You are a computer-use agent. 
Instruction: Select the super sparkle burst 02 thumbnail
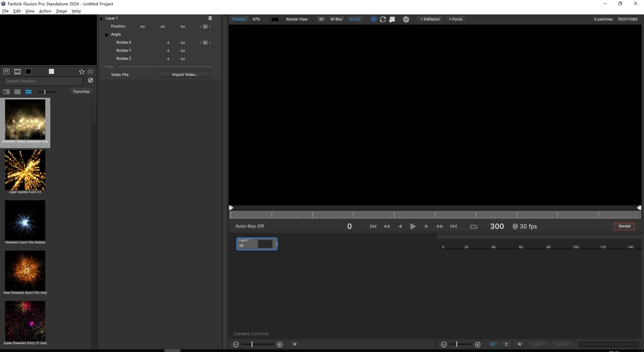point(25,170)
